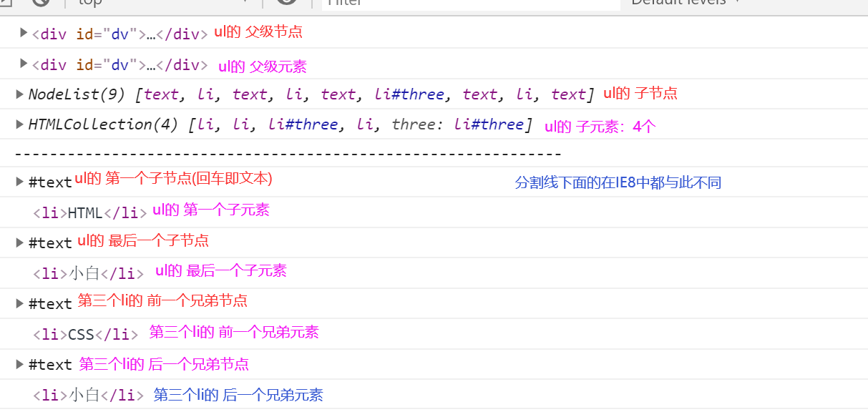
Task: Select li#three inside the NodeList output
Action: pos(409,94)
